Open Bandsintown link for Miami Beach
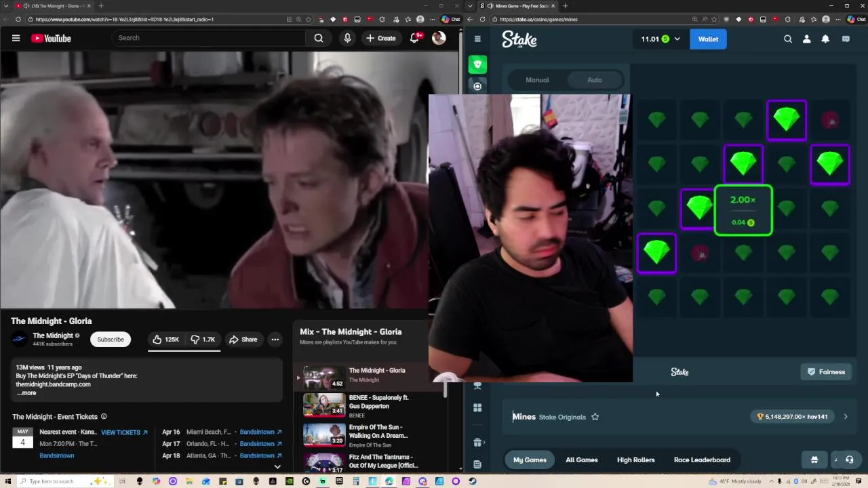 pyautogui.click(x=261, y=432)
